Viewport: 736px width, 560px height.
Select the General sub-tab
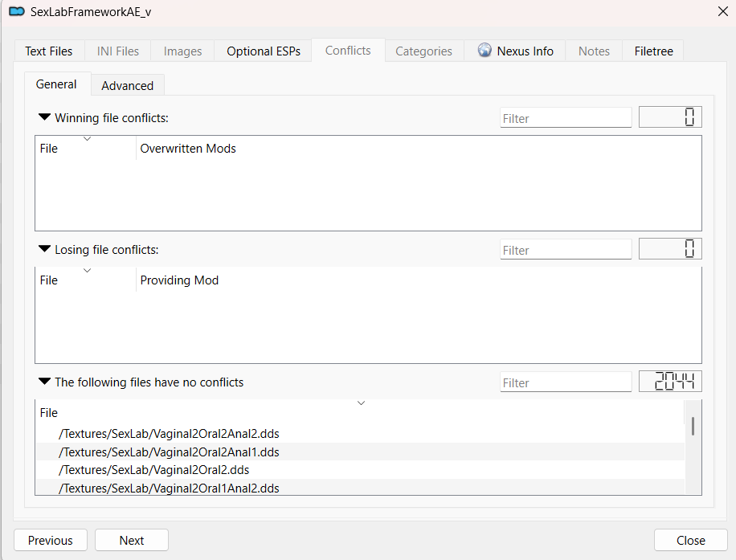(x=56, y=84)
